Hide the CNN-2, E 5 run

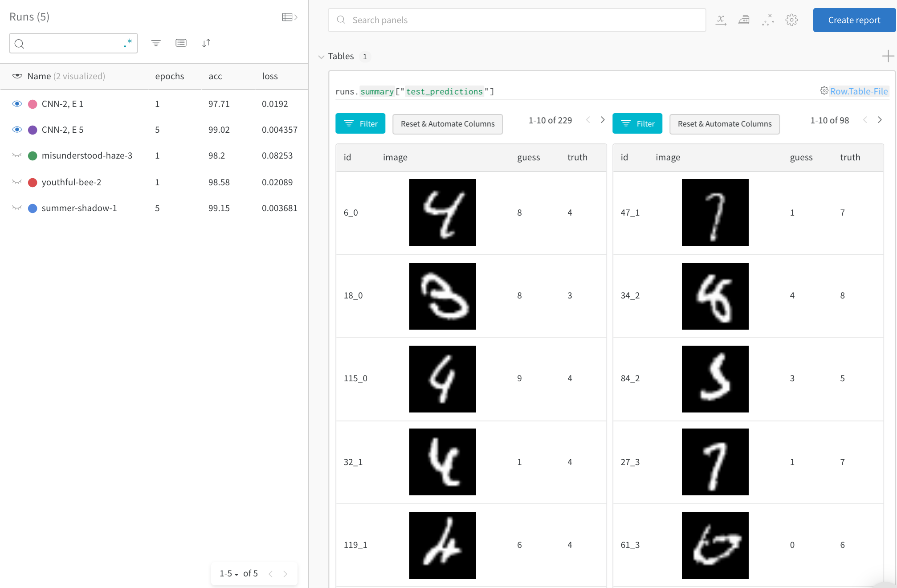17,130
